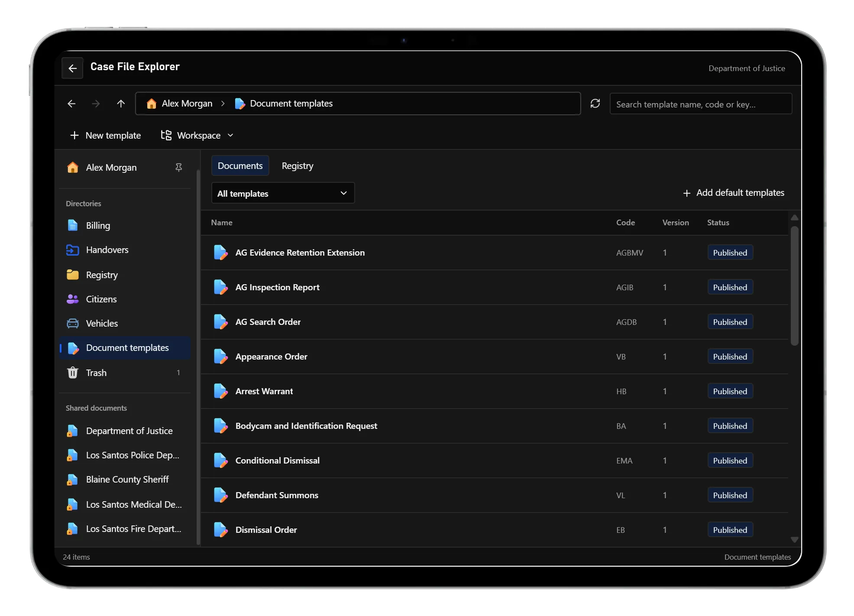The height and width of the screenshot is (616, 854).
Task: Open the Workspace dropdown menu
Action: coord(197,135)
